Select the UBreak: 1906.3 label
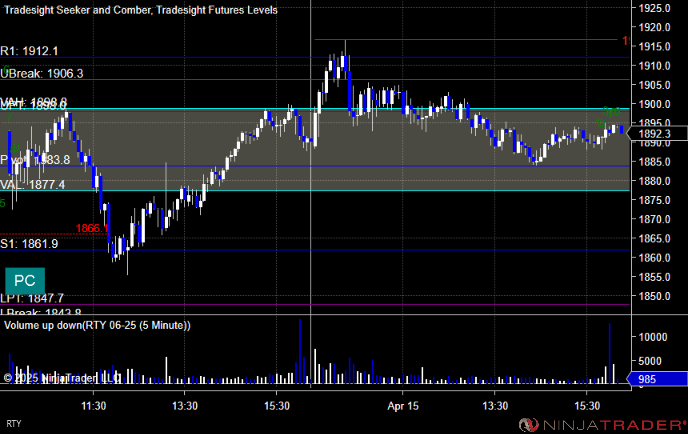The image size is (688, 434). [x=42, y=73]
